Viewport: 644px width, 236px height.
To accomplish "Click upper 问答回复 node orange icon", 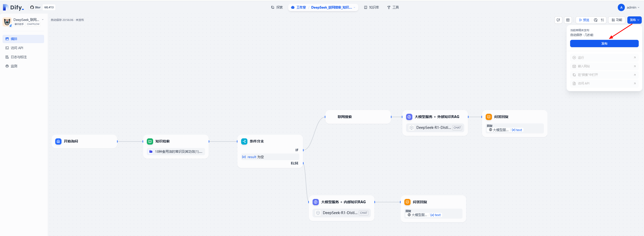I will click(x=489, y=117).
